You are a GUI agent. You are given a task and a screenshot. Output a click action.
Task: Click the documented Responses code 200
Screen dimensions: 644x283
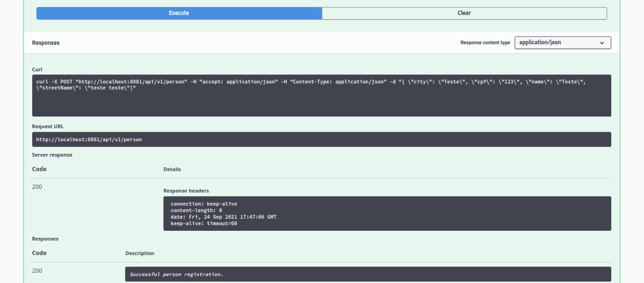click(x=37, y=271)
